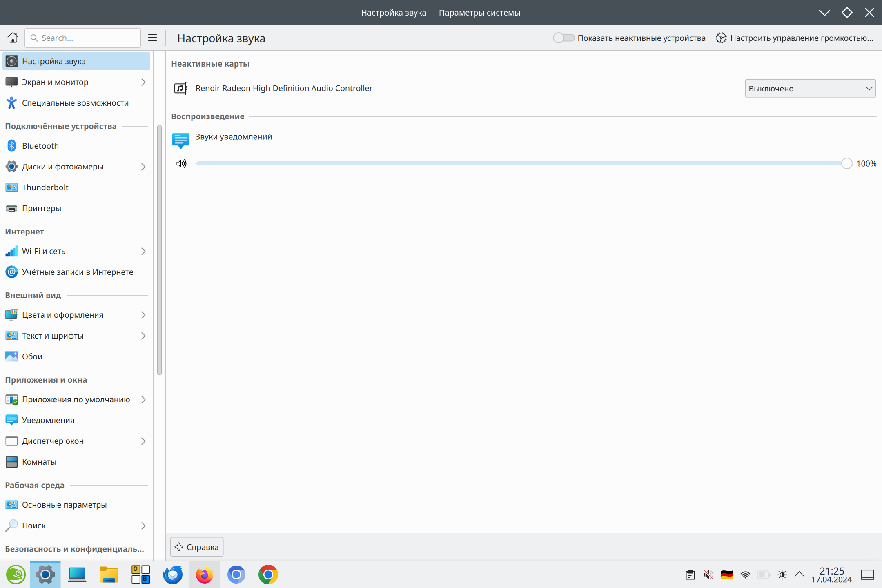Select Настройка звука in the sidebar

coord(54,61)
